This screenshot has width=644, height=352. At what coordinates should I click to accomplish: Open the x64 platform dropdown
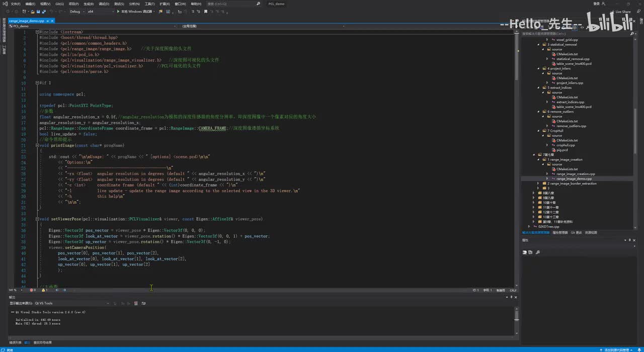[100, 11]
